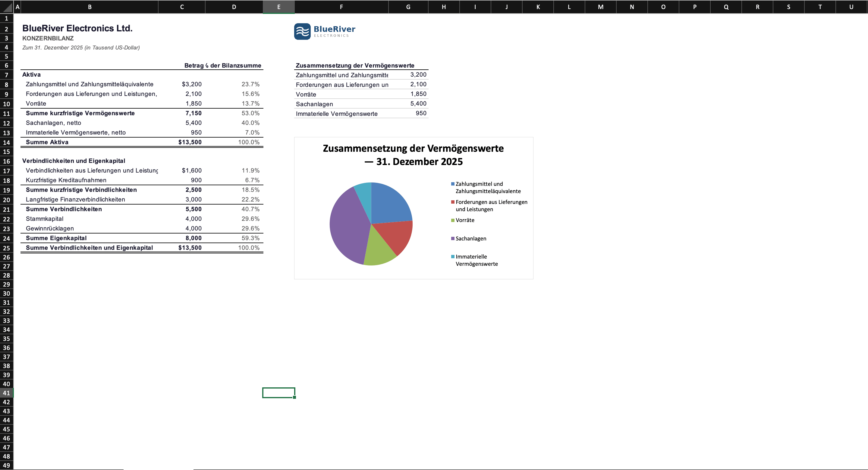Click the 'Gewinnrücklagen' row label
The width and height of the screenshot is (868, 470).
click(50, 229)
